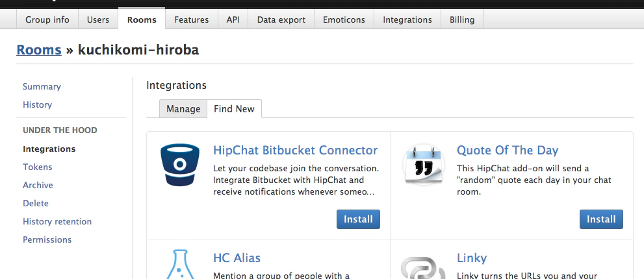Click the Quote Of The Day description text
This screenshot has height=279, width=644.
point(534,180)
